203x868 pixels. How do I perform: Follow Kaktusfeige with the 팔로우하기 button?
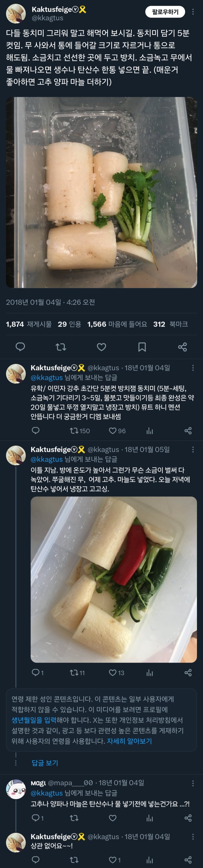pyautogui.click(x=165, y=12)
